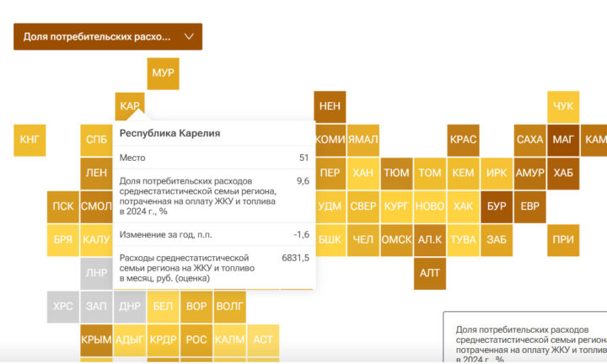Select the КАР region tile
Image resolution: width=607 pixels, height=364 pixels.
point(130,106)
